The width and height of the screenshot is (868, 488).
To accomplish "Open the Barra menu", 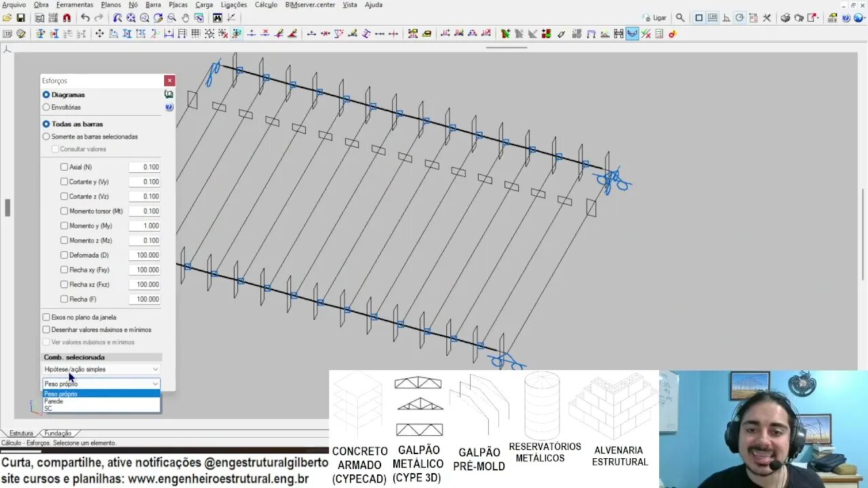I will point(153,5).
